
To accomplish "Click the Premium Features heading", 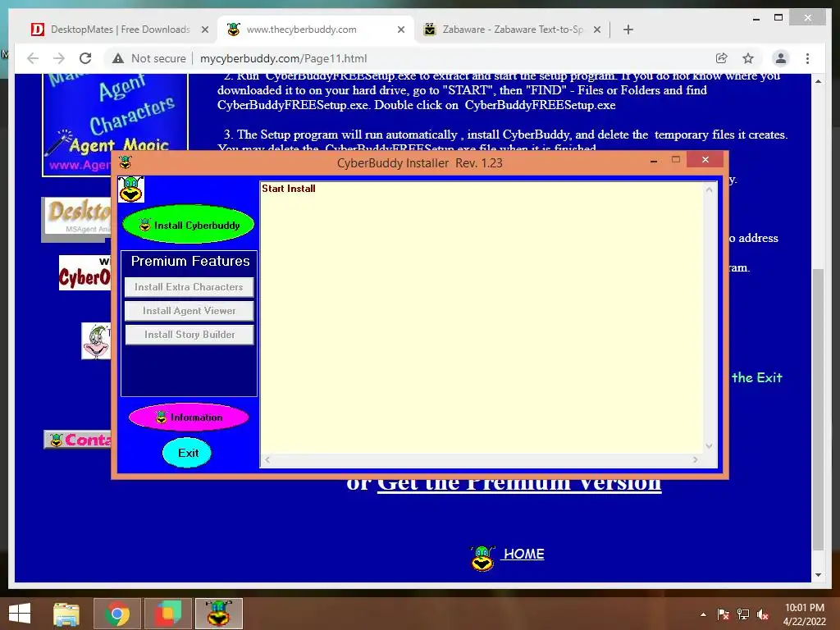I will [190, 261].
